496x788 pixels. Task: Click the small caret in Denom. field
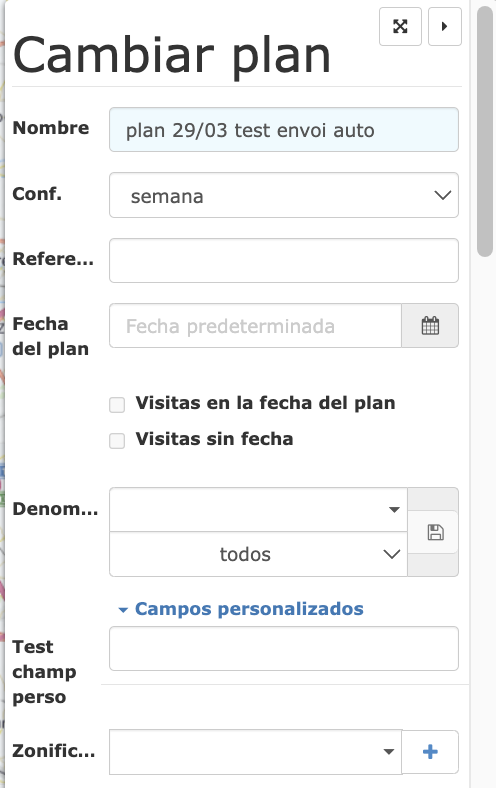pos(394,510)
